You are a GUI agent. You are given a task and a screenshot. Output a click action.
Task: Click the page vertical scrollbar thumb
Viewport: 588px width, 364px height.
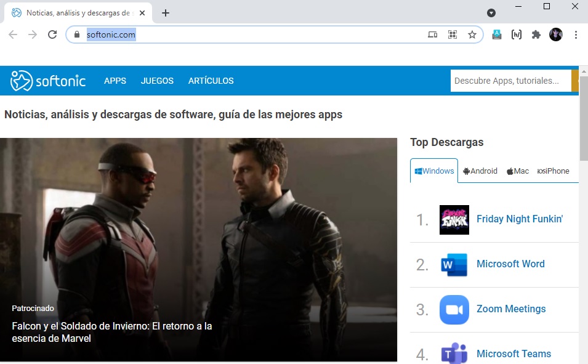click(584, 118)
